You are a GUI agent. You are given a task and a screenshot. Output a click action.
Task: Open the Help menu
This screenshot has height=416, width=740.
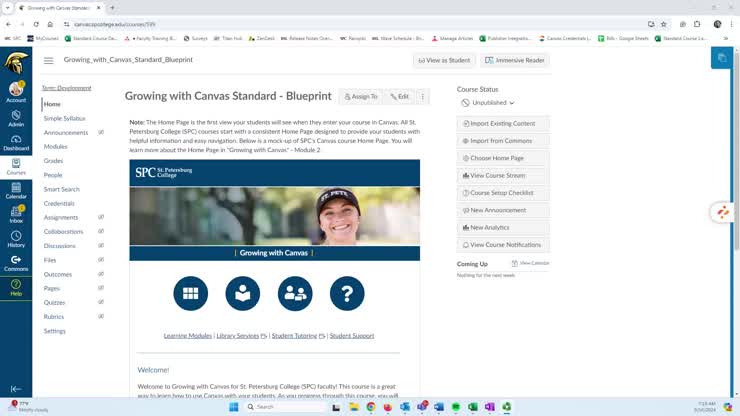pyautogui.click(x=16, y=288)
